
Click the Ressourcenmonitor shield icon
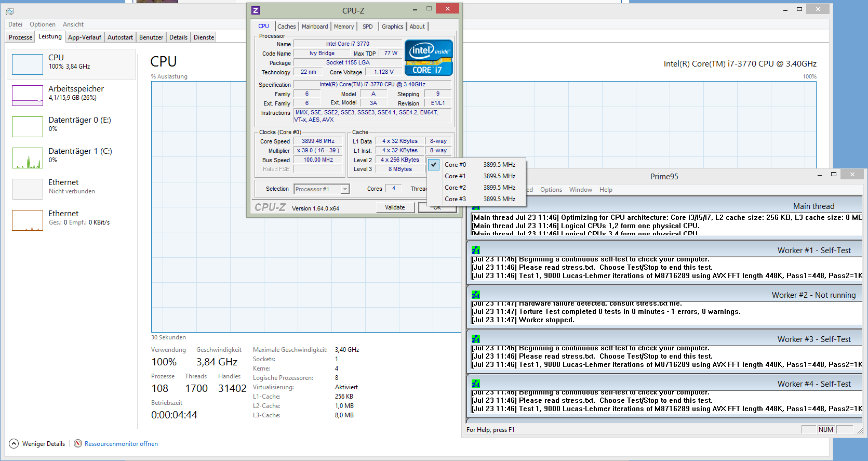(78, 443)
